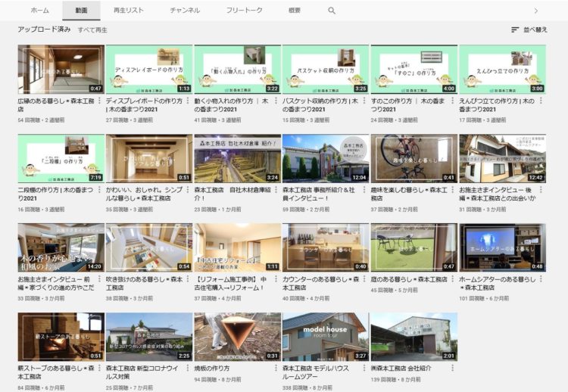Play the カウンターのある暮らし thumbnail 0:40
The image size is (568, 392).
[326, 247]
